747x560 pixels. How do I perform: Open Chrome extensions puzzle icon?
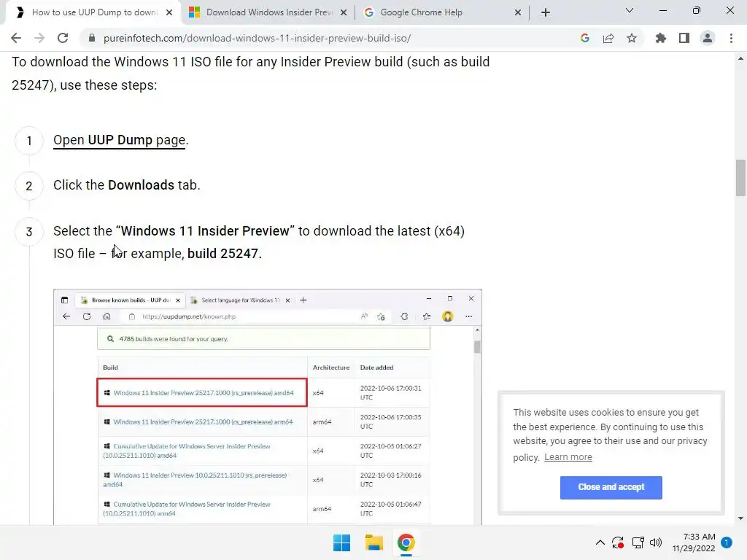pos(661,38)
